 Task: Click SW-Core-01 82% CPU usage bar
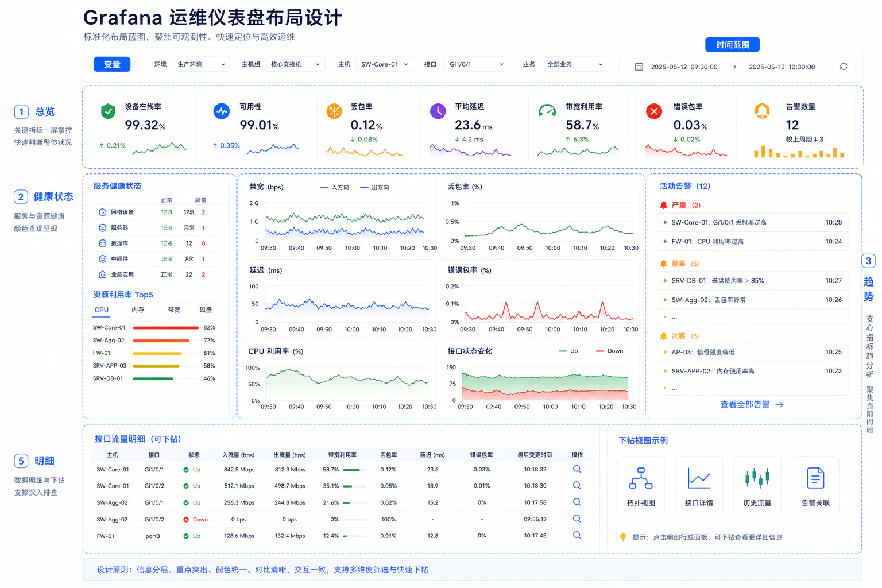point(166,327)
